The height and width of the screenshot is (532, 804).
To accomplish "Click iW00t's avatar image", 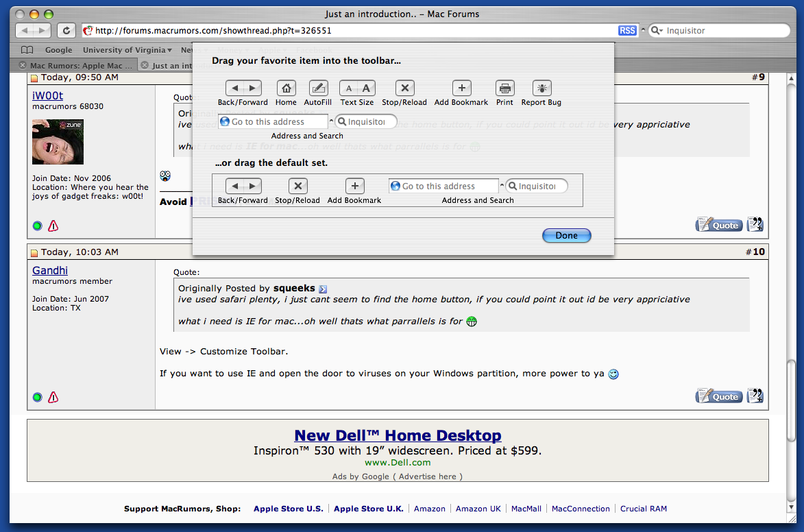I will pyautogui.click(x=58, y=142).
